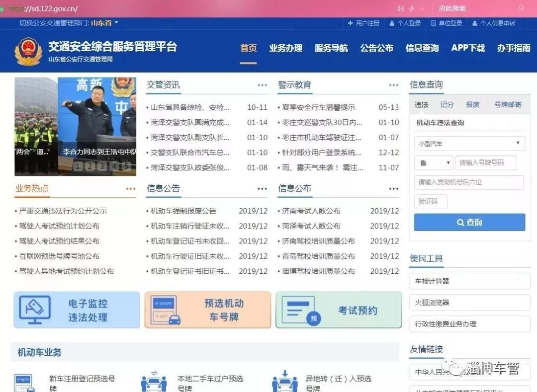Viewport: 537px width, 392px height.
Task: Open 行政性缴费业务办理 tool link
Action: click(x=469, y=324)
